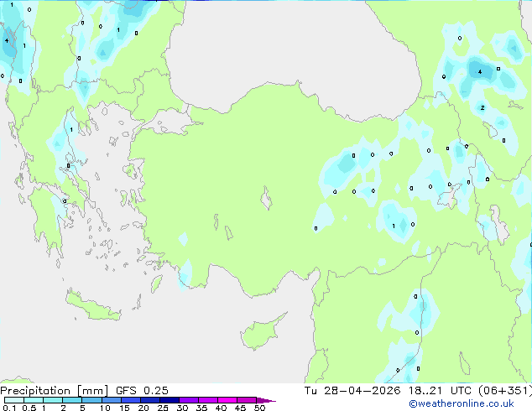Click the legend tick label 5
The image size is (532, 411).
(x=82, y=408)
